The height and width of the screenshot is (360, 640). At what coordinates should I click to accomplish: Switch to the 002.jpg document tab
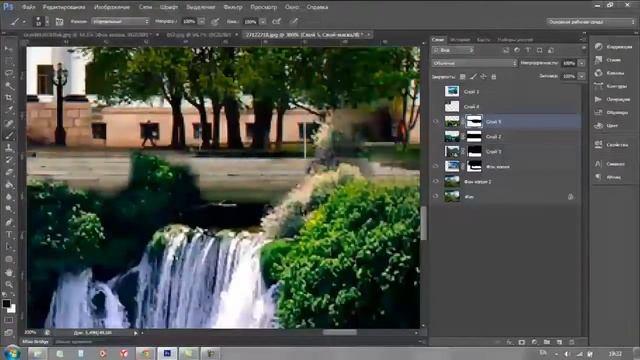pyautogui.click(x=198, y=35)
